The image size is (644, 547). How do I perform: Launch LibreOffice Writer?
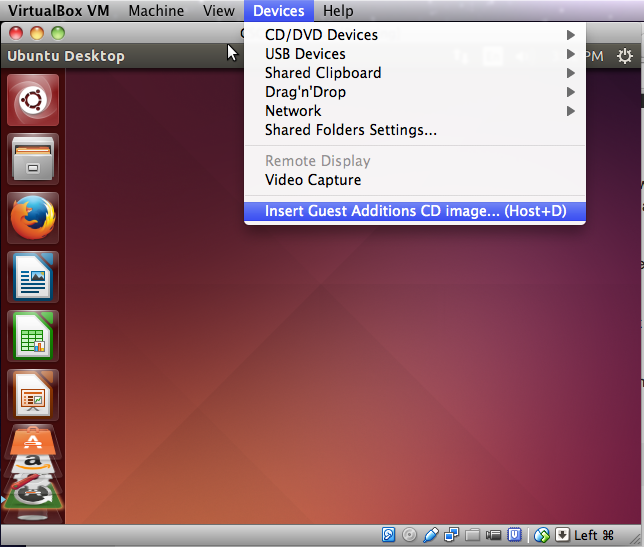click(x=33, y=277)
